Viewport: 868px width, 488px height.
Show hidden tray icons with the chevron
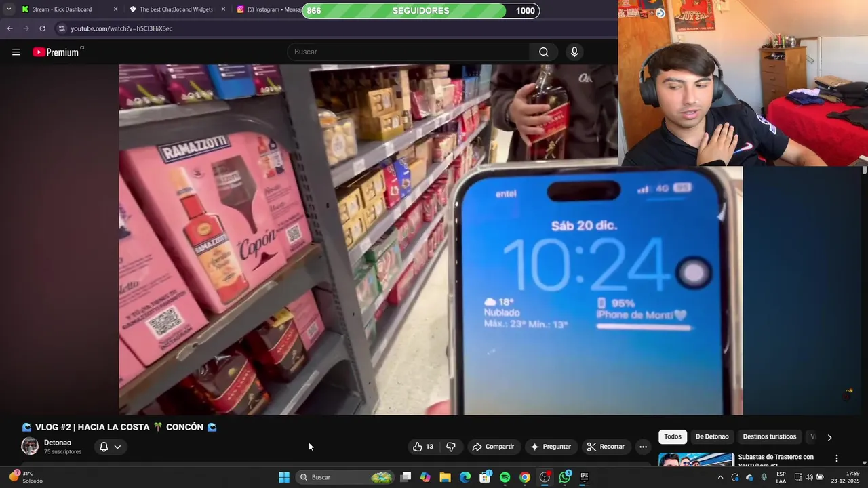pos(720,477)
